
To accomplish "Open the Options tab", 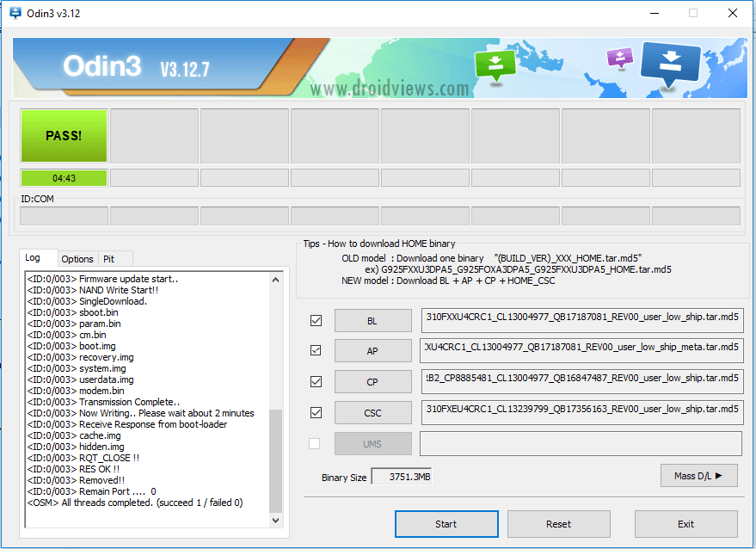I will click(x=77, y=259).
